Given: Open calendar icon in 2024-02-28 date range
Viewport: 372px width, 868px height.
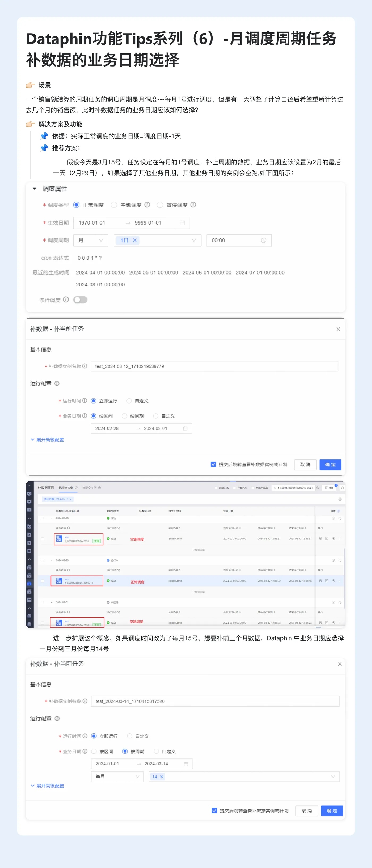Looking at the screenshot, I should (185, 428).
